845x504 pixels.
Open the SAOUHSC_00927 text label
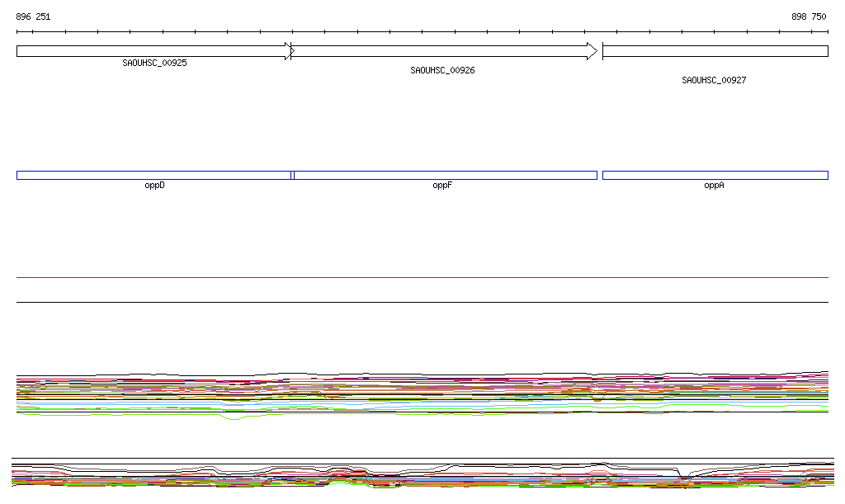(714, 81)
